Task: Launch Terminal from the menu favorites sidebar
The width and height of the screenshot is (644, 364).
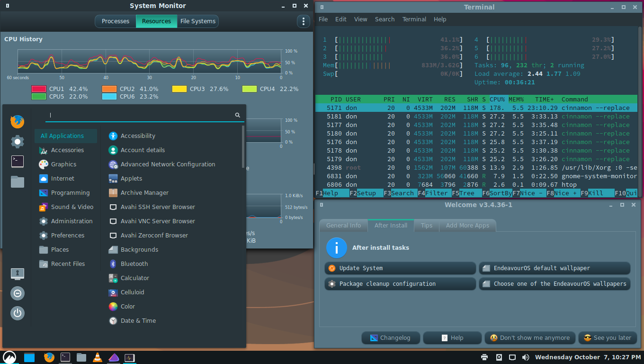Action: (x=18, y=161)
